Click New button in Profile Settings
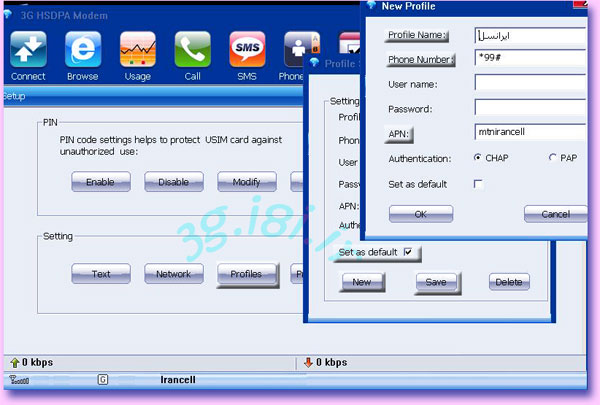Viewport: 600px width, 405px height. click(x=362, y=283)
